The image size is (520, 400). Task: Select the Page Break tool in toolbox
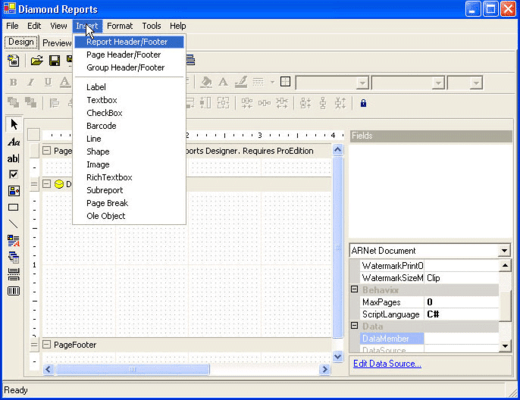pos(14,274)
